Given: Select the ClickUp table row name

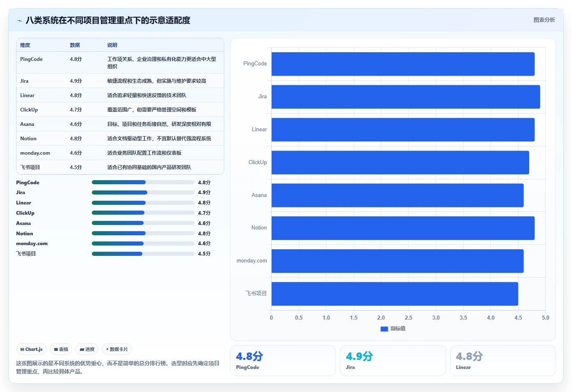Looking at the screenshot, I should pos(29,110).
